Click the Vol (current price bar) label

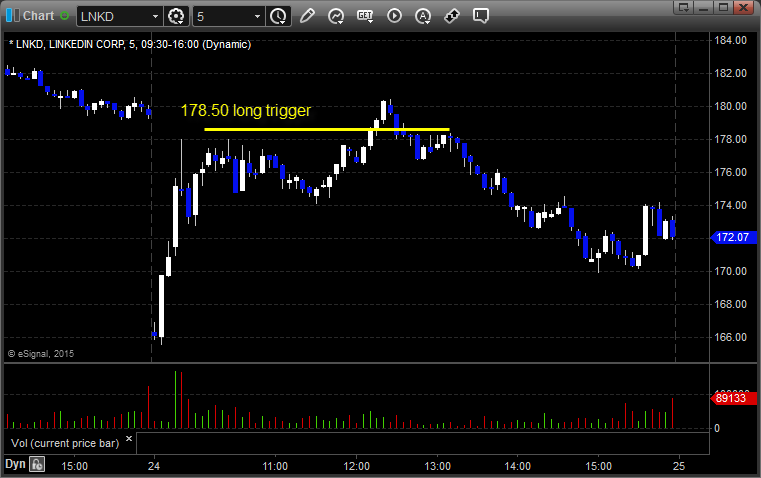click(x=65, y=443)
